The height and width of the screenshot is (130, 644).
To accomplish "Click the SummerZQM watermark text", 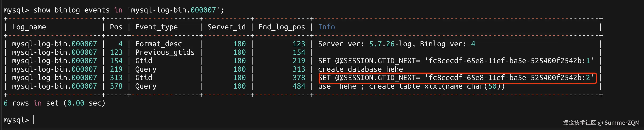I will coord(621,122).
